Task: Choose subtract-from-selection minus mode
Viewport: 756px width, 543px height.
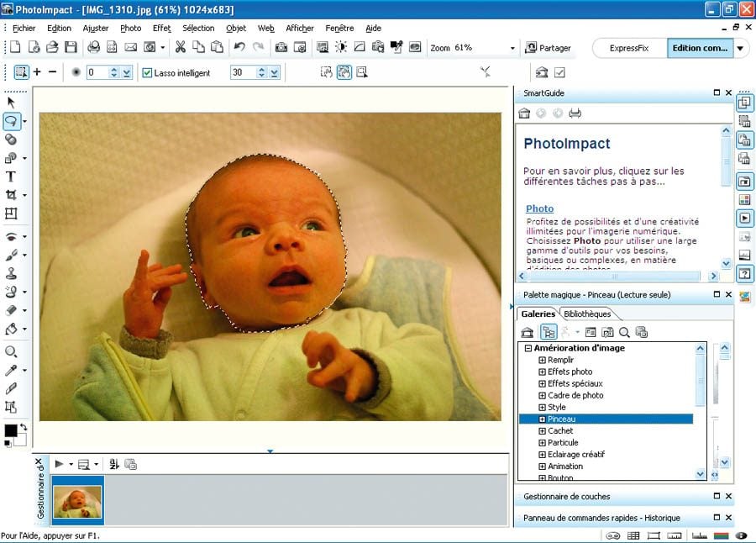Action: (x=53, y=72)
